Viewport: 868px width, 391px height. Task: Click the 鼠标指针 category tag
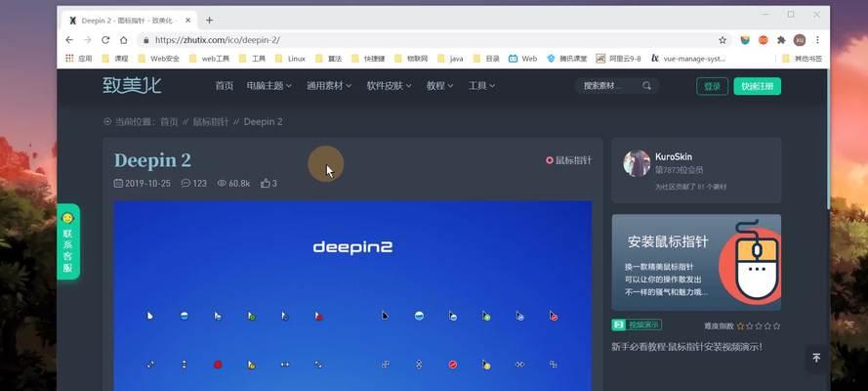[568, 160]
